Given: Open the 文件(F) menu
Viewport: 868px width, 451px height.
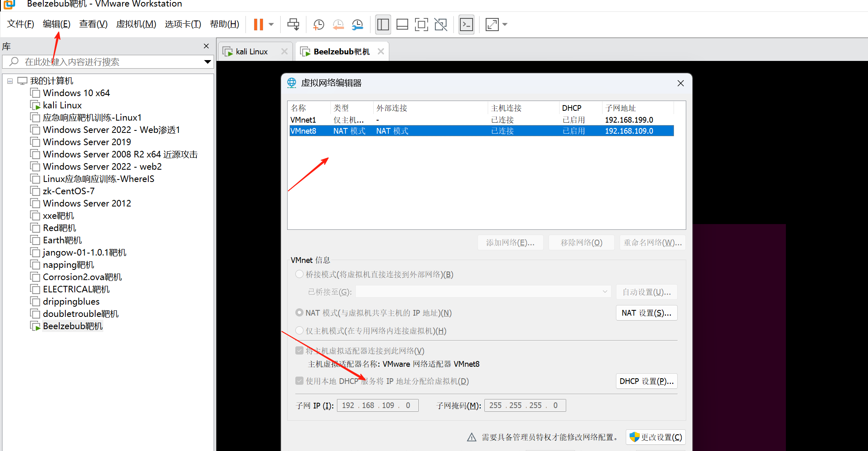Looking at the screenshot, I should [20, 24].
